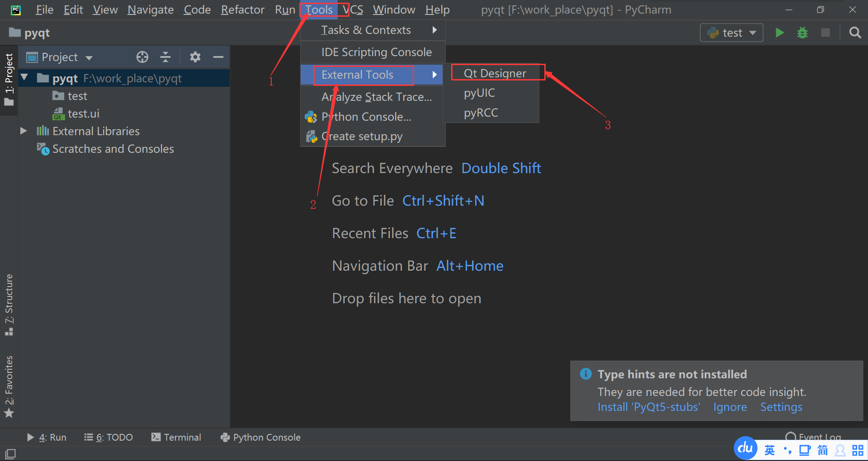Viewport: 868px width, 461px height.
Task: Select Qt Designer from External Tools submenu
Action: tap(495, 72)
